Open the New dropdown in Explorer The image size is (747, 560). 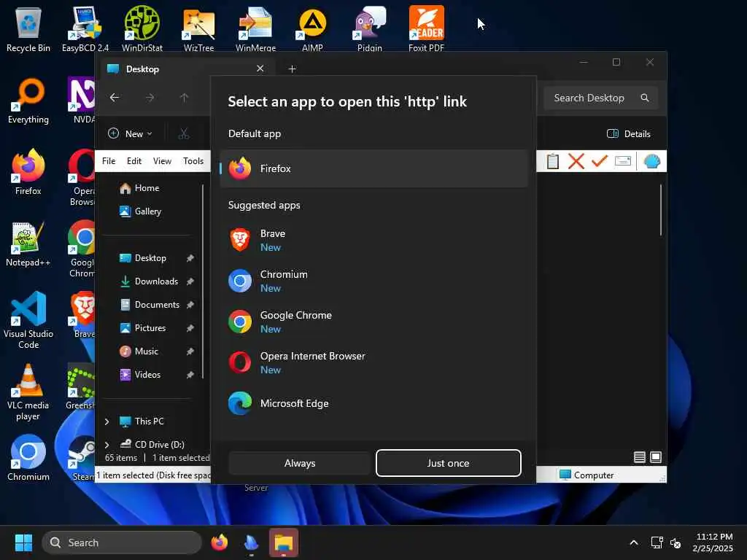click(x=130, y=134)
